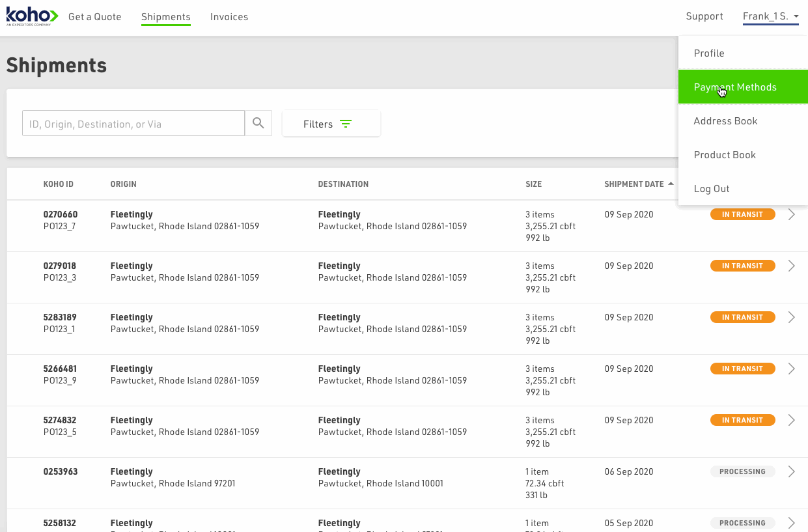
Task: Sort by Shipment Date column arrow
Action: click(x=671, y=184)
